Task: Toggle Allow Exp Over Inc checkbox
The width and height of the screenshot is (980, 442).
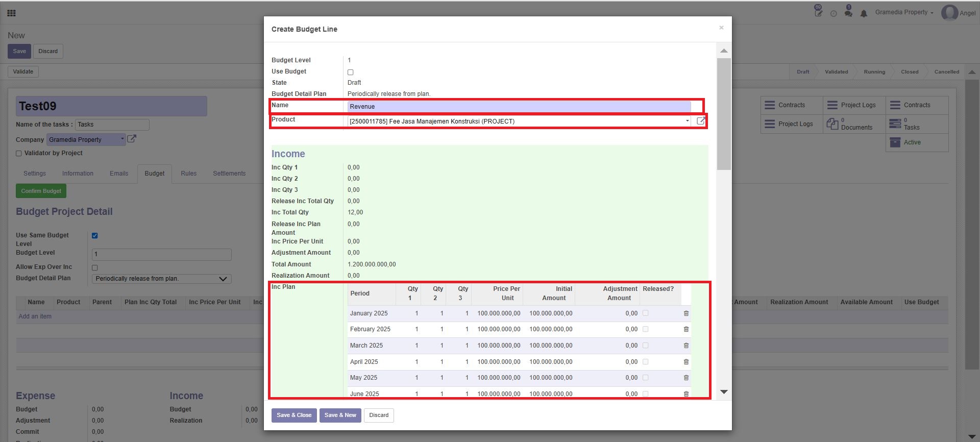Action: pos(95,267)
